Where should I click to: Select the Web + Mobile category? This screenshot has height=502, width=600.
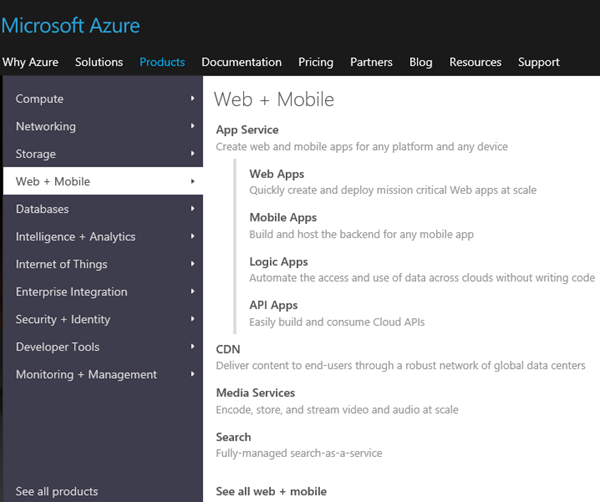click(53, 182)
